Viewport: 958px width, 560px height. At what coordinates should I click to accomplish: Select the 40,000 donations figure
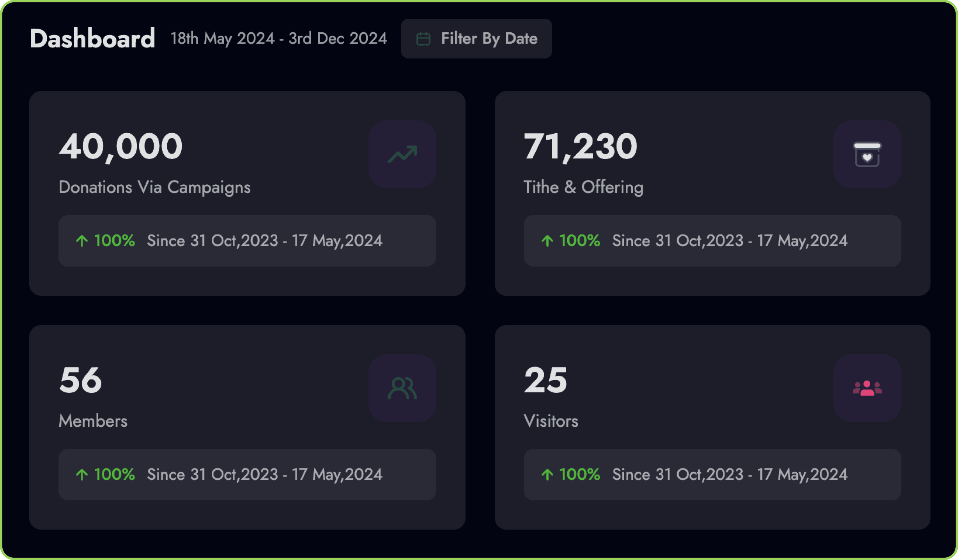pyautogui.click(x=120, y=147)
